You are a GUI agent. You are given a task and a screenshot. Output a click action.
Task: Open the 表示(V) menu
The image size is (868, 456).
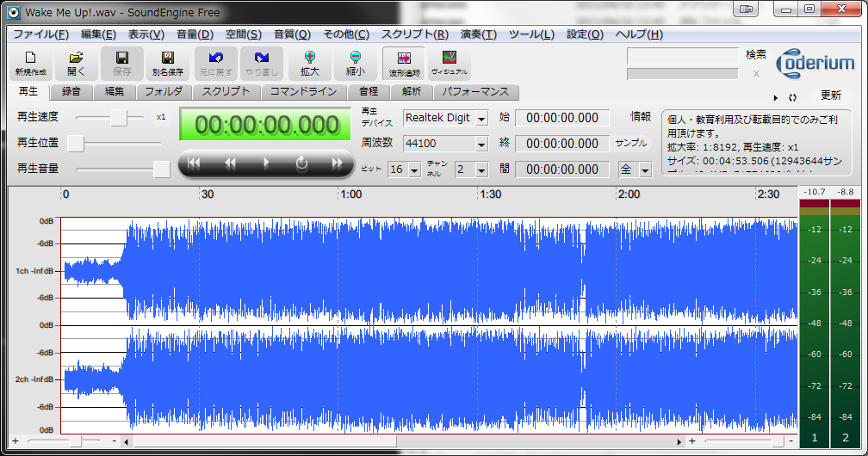pyautogui.click(x=146, y=34)
